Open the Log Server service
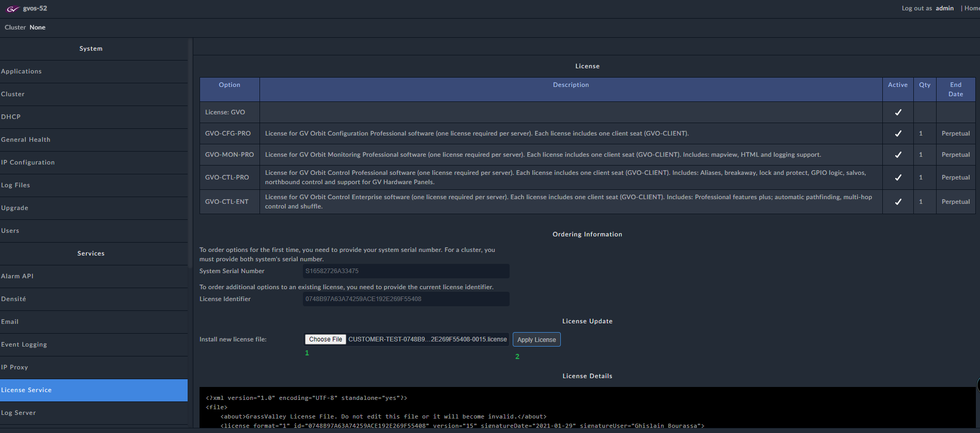Image resolution: width=980 pixels, height=433 pixels. tap(94, 413)
